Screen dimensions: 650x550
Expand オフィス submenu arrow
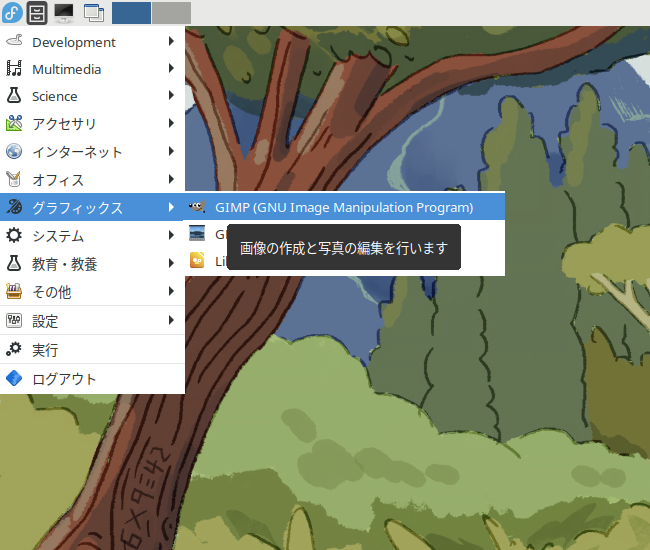coord(171,179)
